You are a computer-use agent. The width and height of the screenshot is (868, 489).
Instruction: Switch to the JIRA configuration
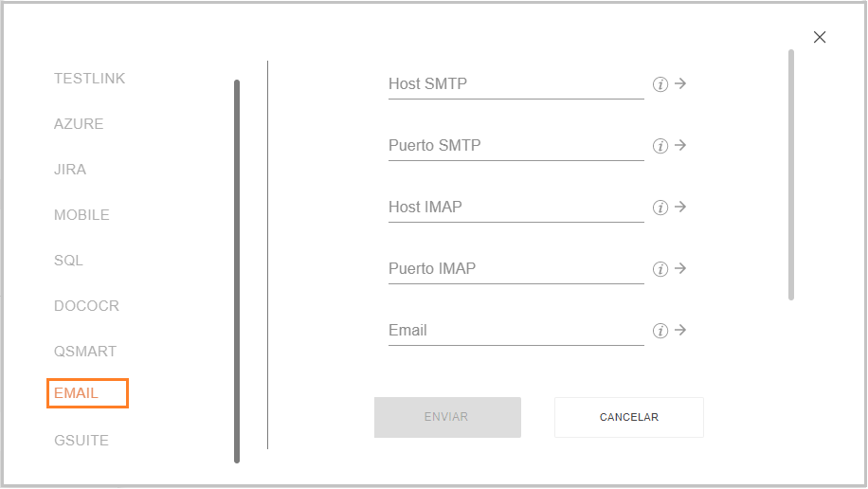70,170
